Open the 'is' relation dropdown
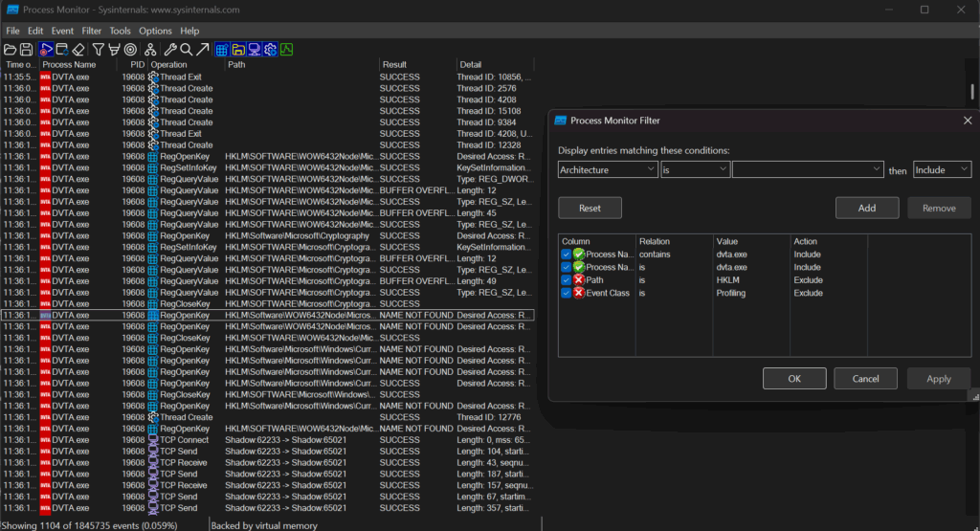 695,169
